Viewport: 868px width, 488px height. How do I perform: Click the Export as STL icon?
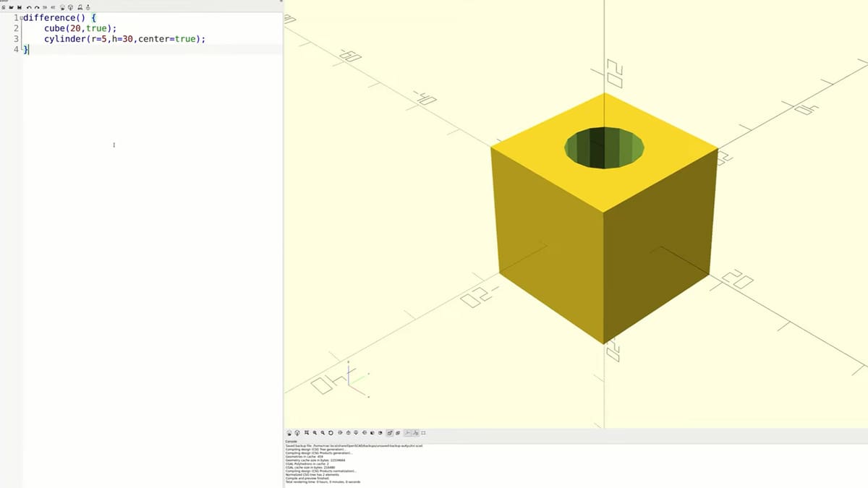[80, 7]
